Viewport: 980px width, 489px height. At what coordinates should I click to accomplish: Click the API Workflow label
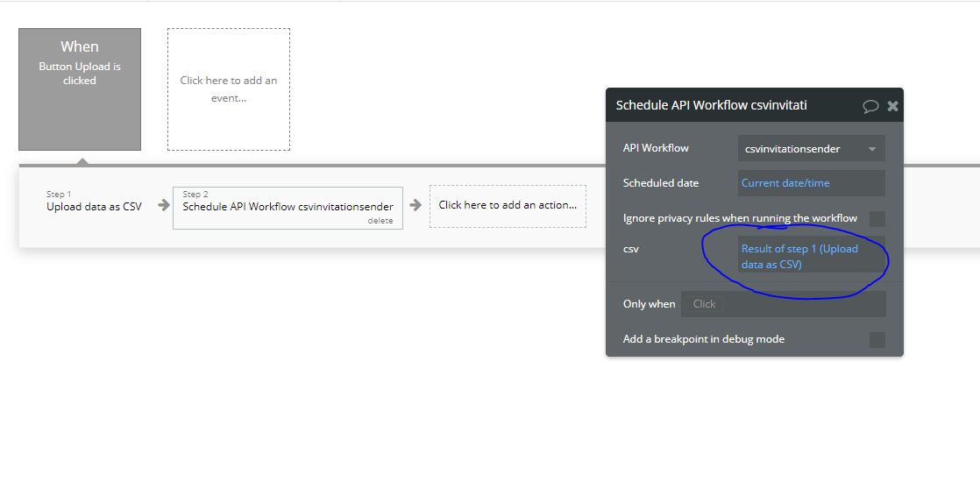click(x=656, y=148)
